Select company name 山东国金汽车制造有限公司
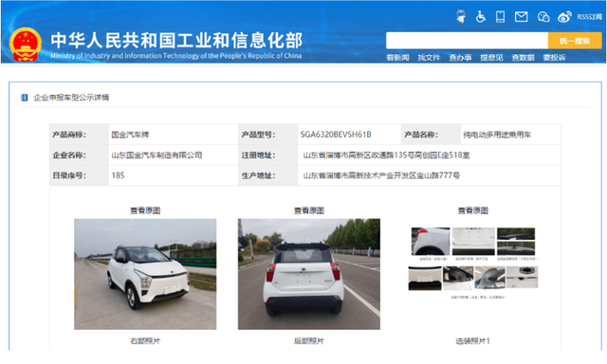 [156, 155]
